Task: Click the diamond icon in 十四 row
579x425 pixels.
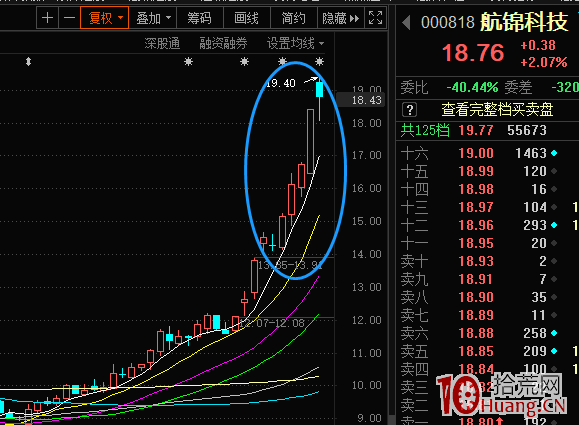Action: point(554,189)
